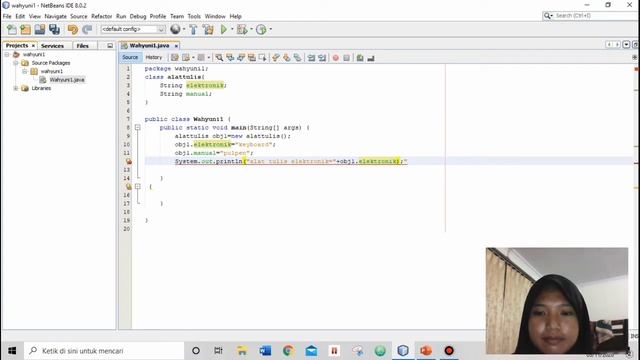Open the Window menu
This screenshot has height=360, width=640.
pyautogui.click(x=215, y=16)
